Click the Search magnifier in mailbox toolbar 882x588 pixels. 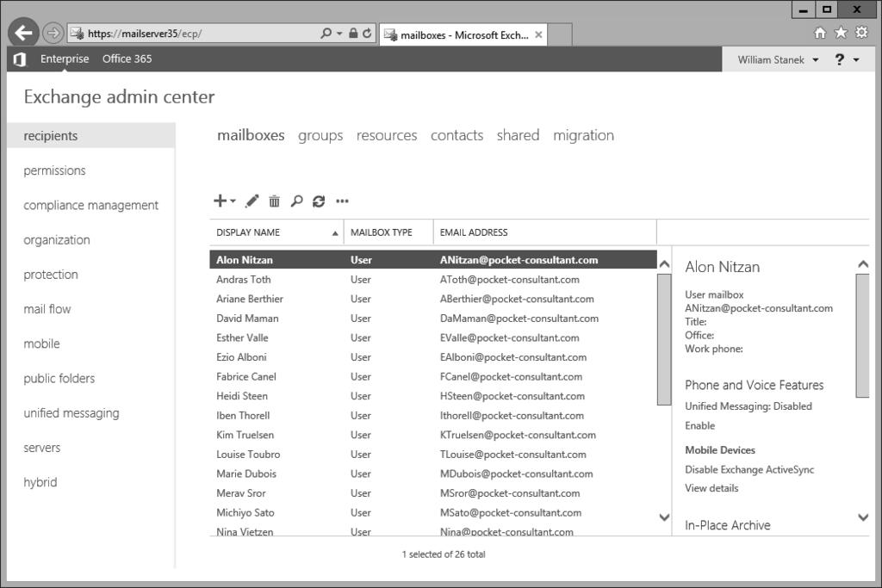[296, 201]
